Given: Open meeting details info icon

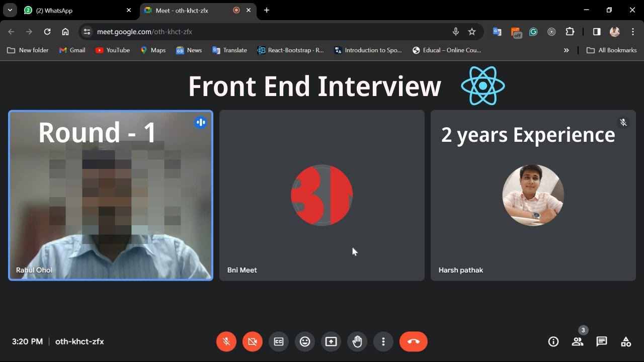Looking at the screenshot, I should [553, 342].
